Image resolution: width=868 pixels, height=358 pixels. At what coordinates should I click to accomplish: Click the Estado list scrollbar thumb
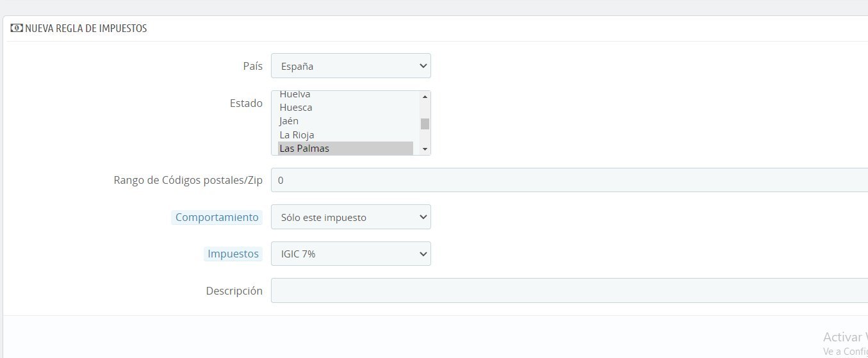click(425, 124)
